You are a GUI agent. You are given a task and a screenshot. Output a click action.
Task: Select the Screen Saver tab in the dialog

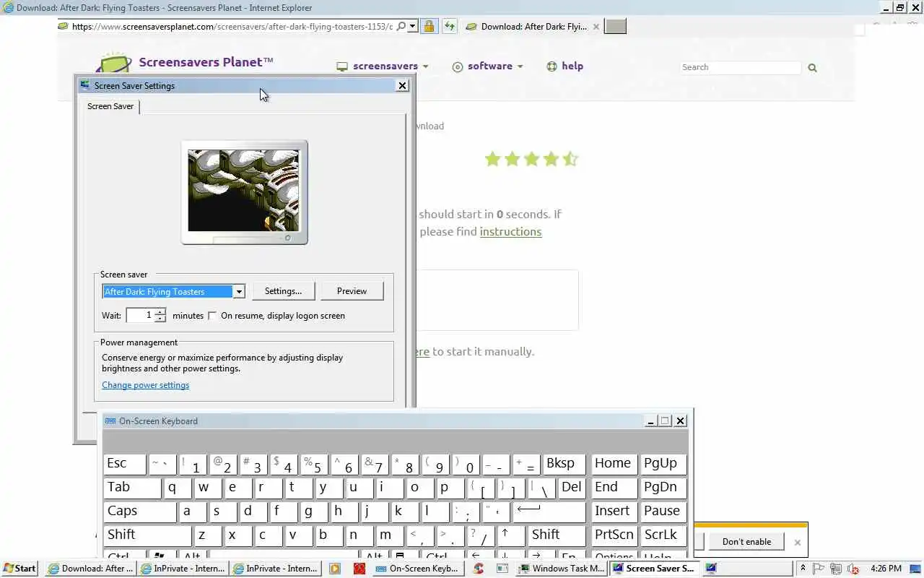click(x=110, y=106)
